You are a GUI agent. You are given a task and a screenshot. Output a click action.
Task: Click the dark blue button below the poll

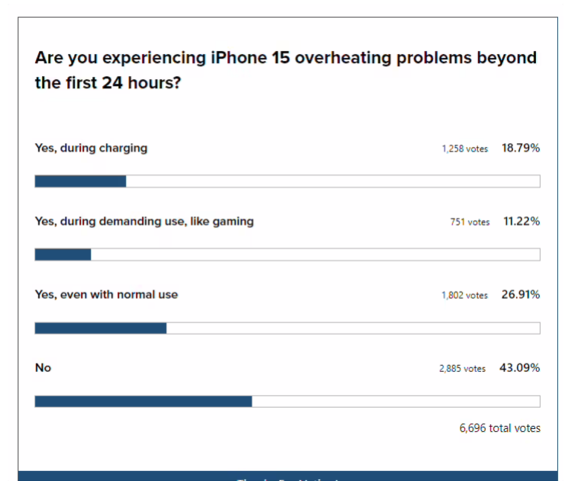[288, 476]
